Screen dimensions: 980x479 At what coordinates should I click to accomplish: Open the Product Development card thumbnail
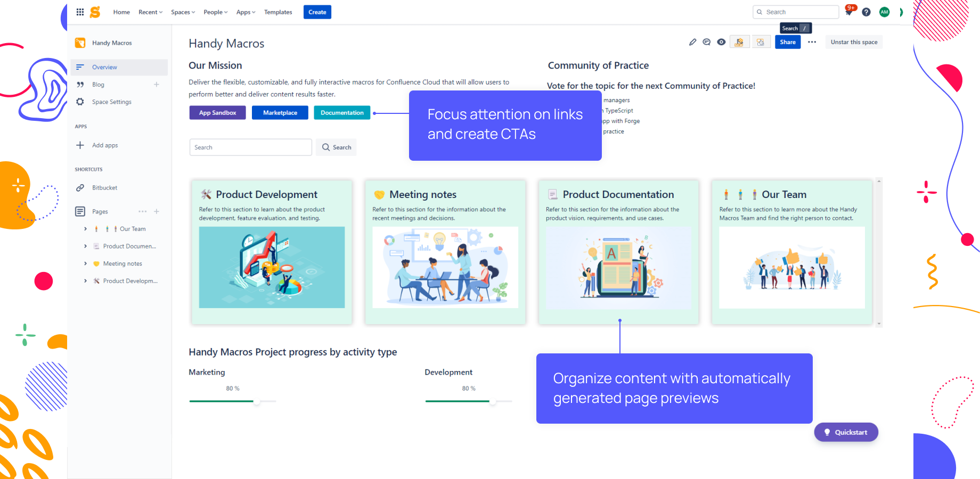272,267
